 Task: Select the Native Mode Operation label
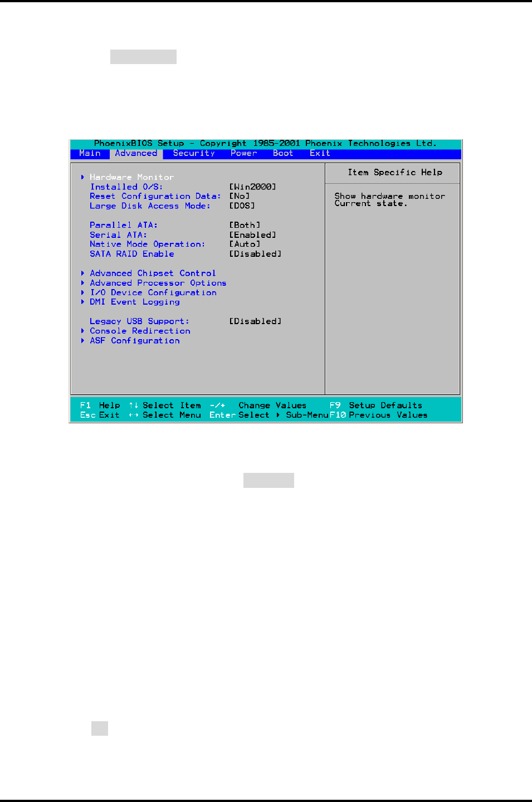click(148, 244)
